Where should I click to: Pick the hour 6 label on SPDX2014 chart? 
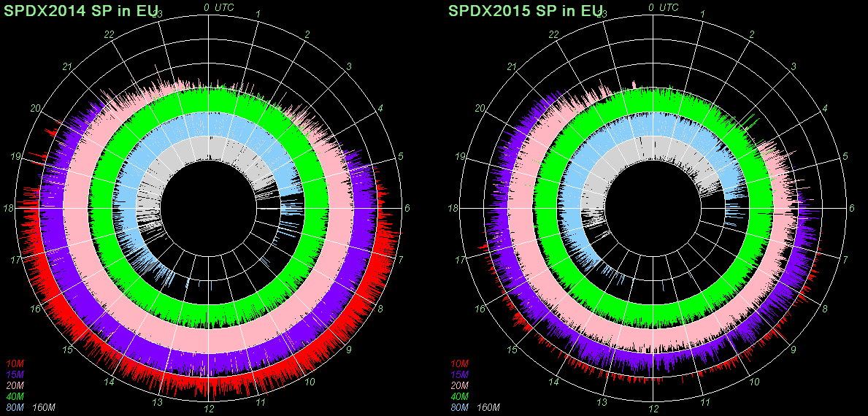[407, 208]
